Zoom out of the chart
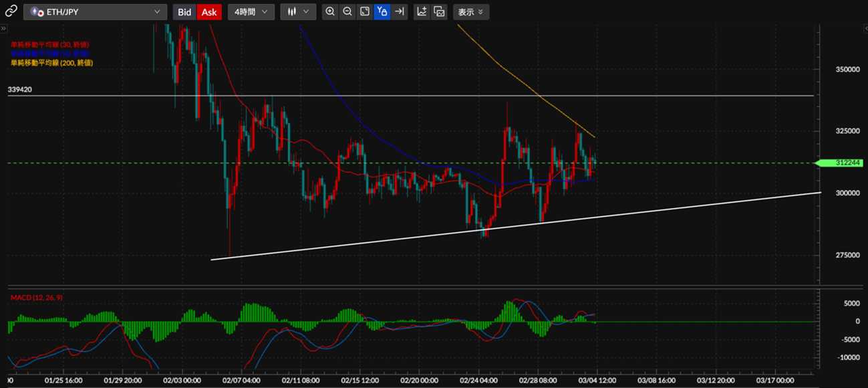 tap(347, 11)
